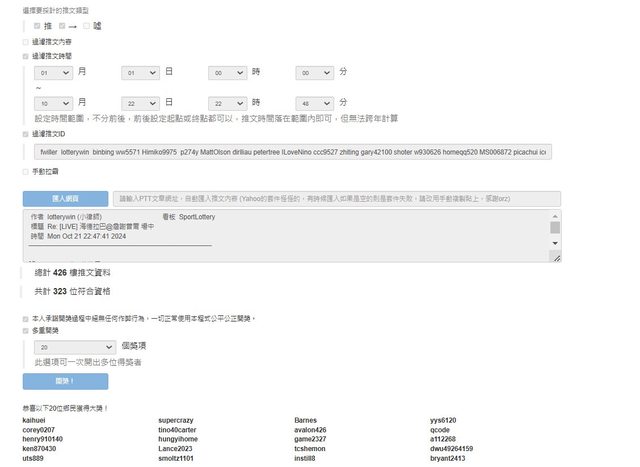Click the filtered ID list text field
Viewport: 640px width, 467px height.
point(292,152)
